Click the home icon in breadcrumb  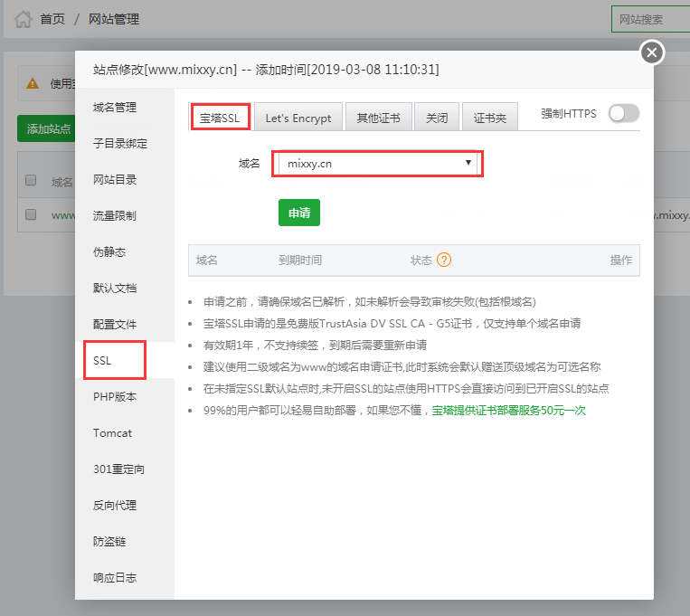23,19
